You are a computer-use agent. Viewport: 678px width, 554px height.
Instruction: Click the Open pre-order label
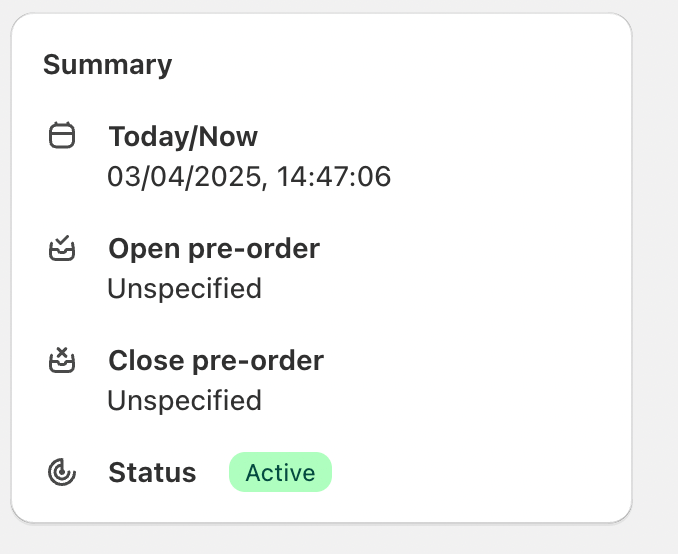pyautogui.click(x=214, y=249)
